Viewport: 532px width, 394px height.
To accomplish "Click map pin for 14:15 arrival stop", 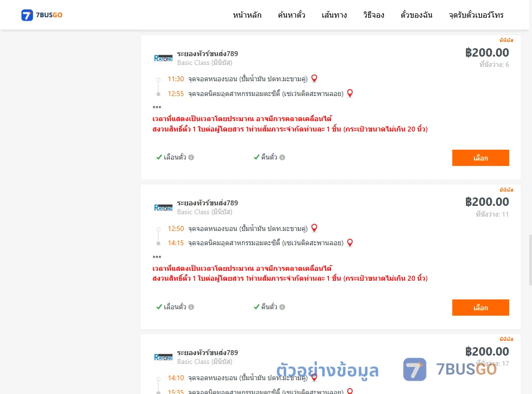I will (350, 243).
